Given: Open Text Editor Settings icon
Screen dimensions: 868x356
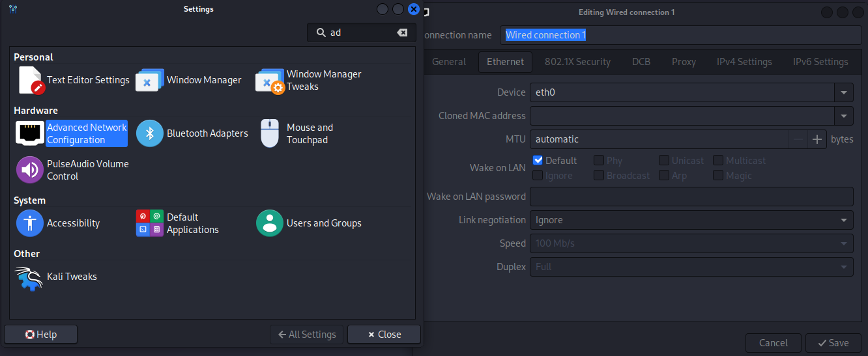Looking at the screenshot, I should point(30,80).
